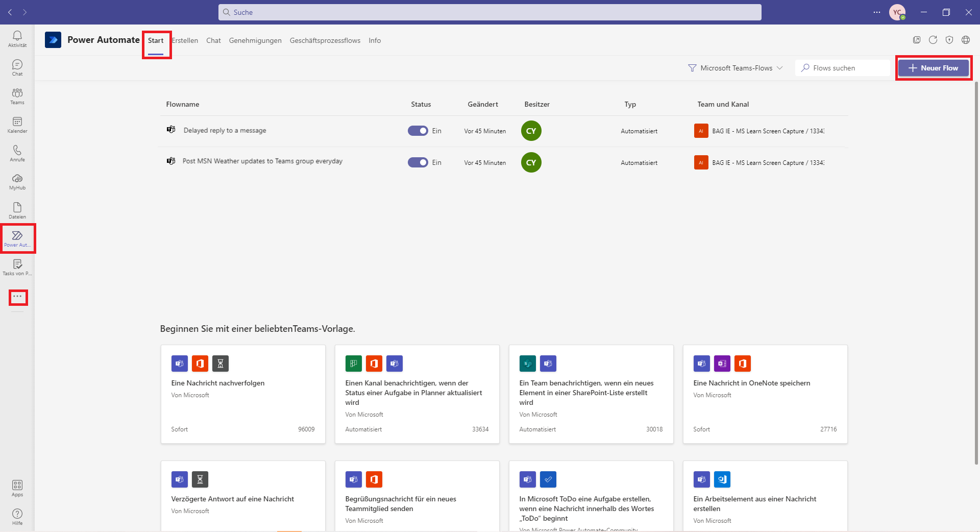The width and height of the screenshot is (980, 532).
Task: Select Eine Nachricht in OneNote speichern template
Action: (x=765, y=394)
